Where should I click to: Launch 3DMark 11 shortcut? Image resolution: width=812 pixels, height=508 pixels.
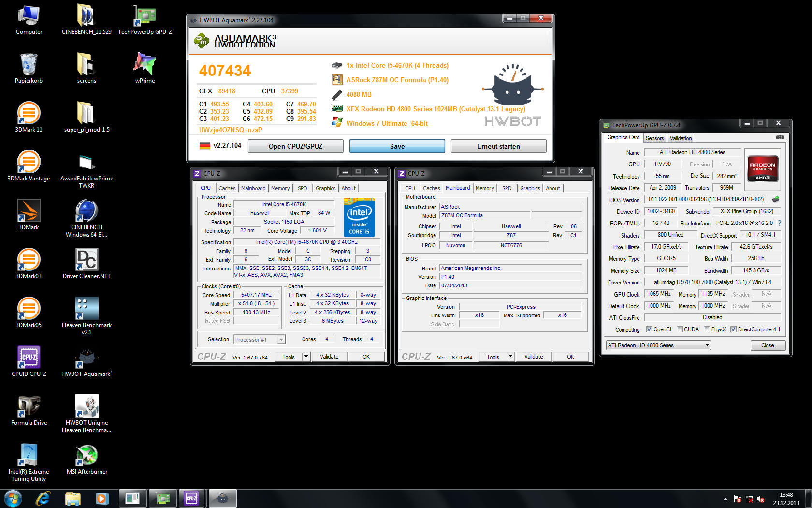[29, 118]
